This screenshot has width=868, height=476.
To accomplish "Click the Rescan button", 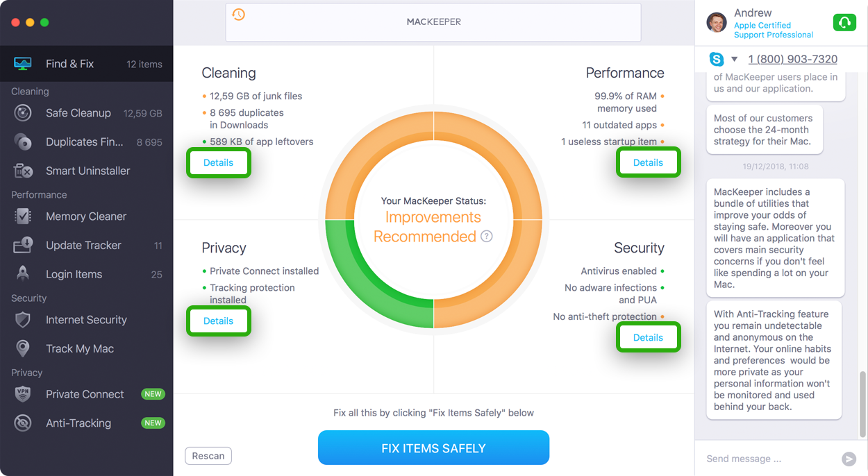I will (x=208, y=456).
